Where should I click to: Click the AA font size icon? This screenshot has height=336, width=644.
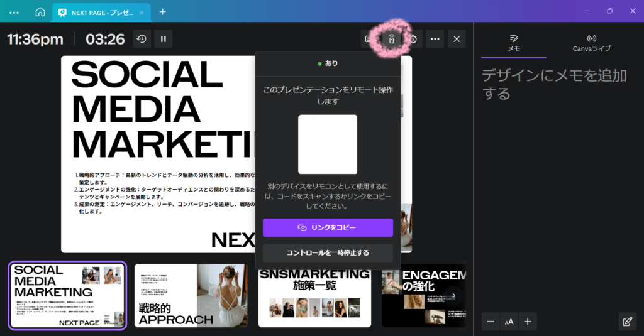pyautogui.click(x=509, y=322)
